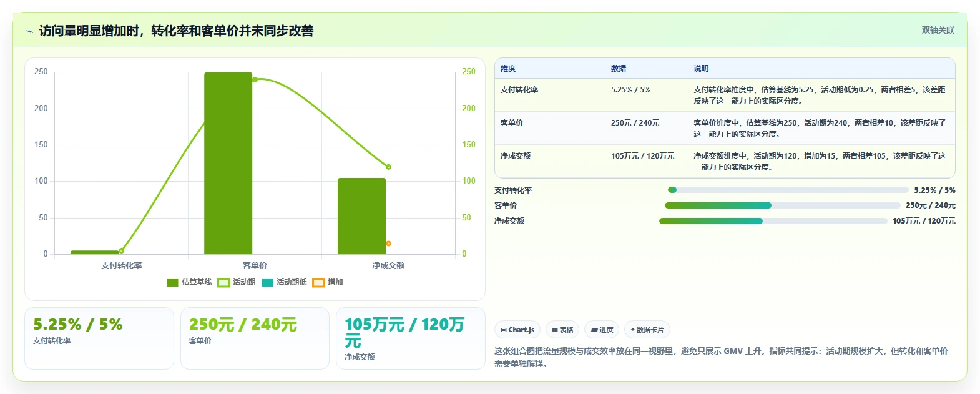Click the 进度 tag
980x394 pixels.
602,330
